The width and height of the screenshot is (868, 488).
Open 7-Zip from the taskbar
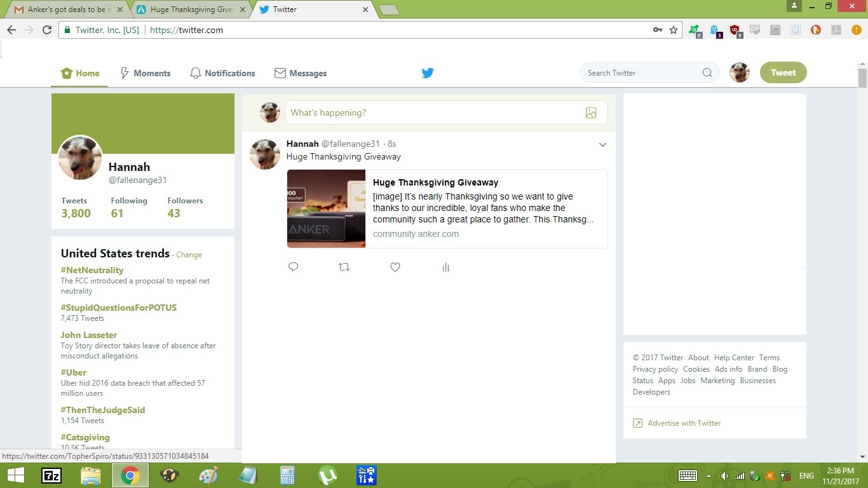click(51, 475)
